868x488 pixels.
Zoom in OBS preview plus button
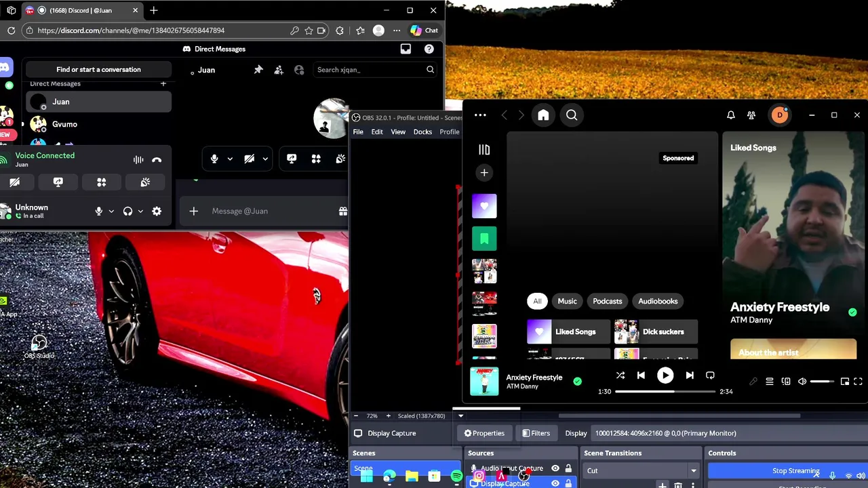tap(388, 415)
